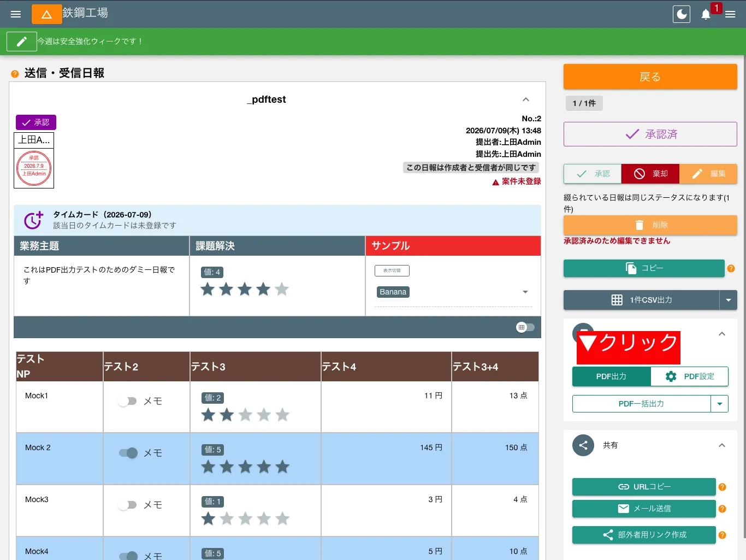Screen dimensions: 746x560
Task: Select the PDF出力 tab
Action: click(x=611, y=376)
